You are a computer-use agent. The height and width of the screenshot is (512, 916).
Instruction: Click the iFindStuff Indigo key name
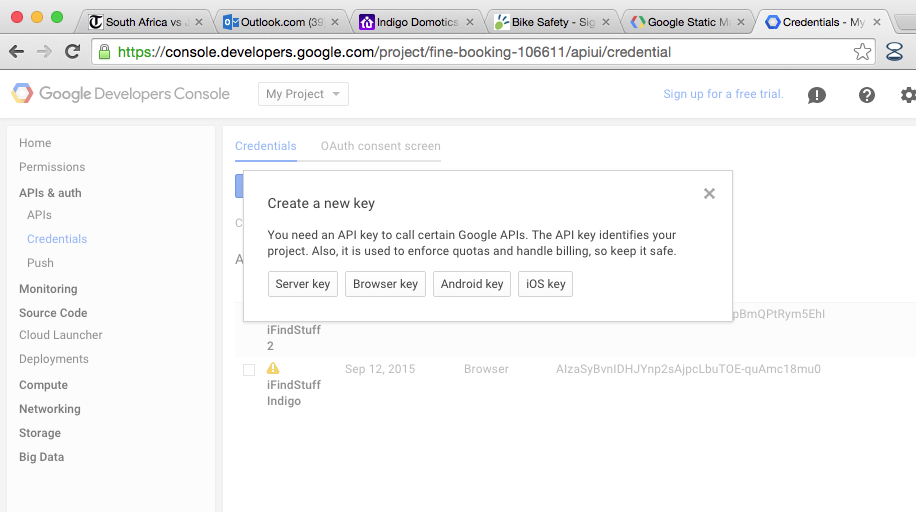294,393
